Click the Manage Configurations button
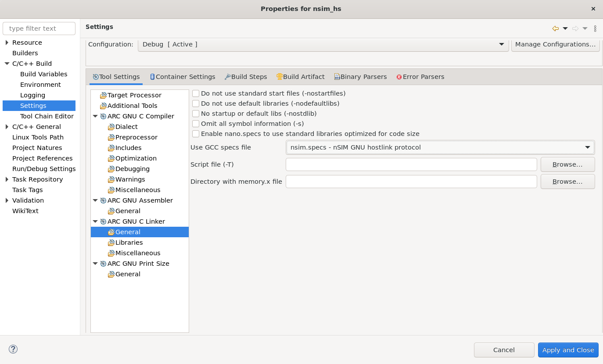 (x=555, y=44)
